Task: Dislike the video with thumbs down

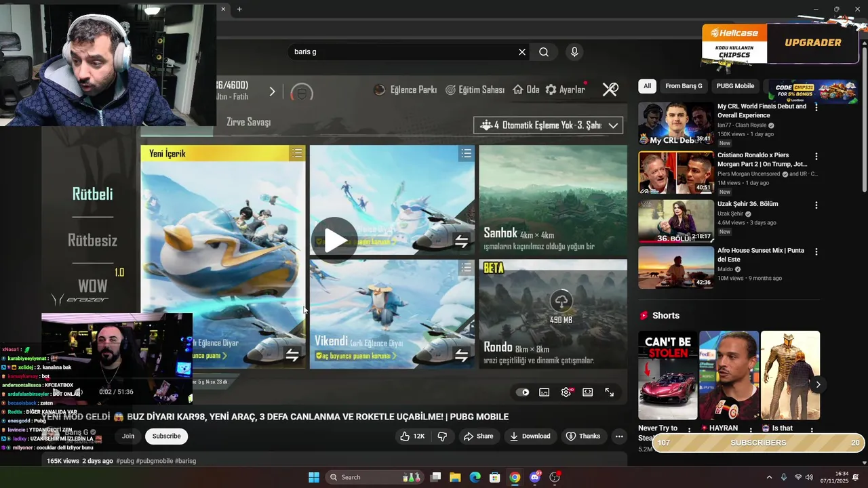Action: click(x=442, y=436)
